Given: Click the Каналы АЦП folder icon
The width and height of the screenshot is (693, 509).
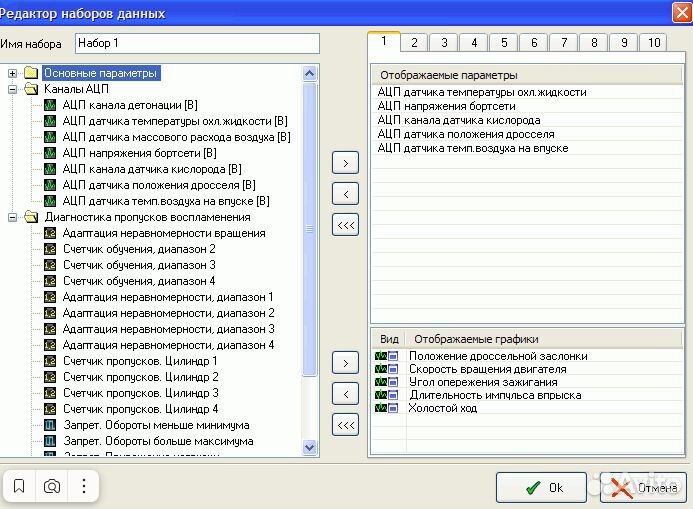Looking at the screenshot, I should pyautogui.click(x=31, y=89).
